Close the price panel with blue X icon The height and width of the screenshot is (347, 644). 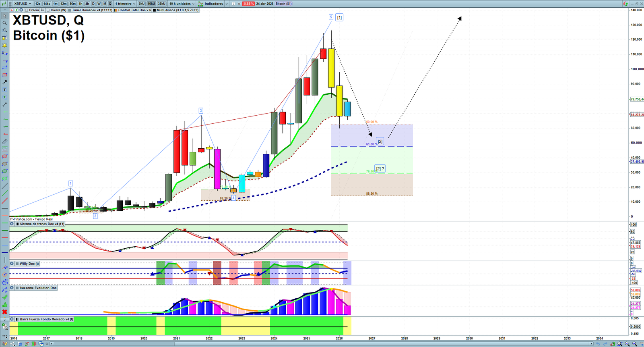21,10
